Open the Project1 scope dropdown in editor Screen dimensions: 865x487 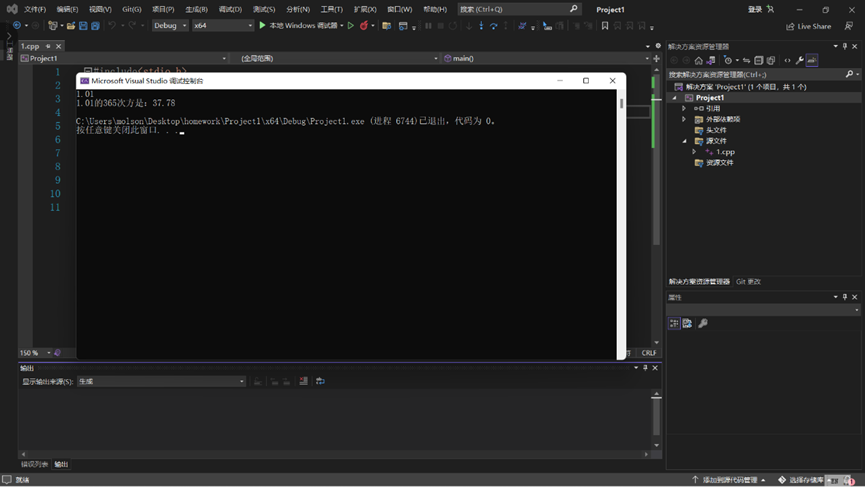click(x=124, y=58)
